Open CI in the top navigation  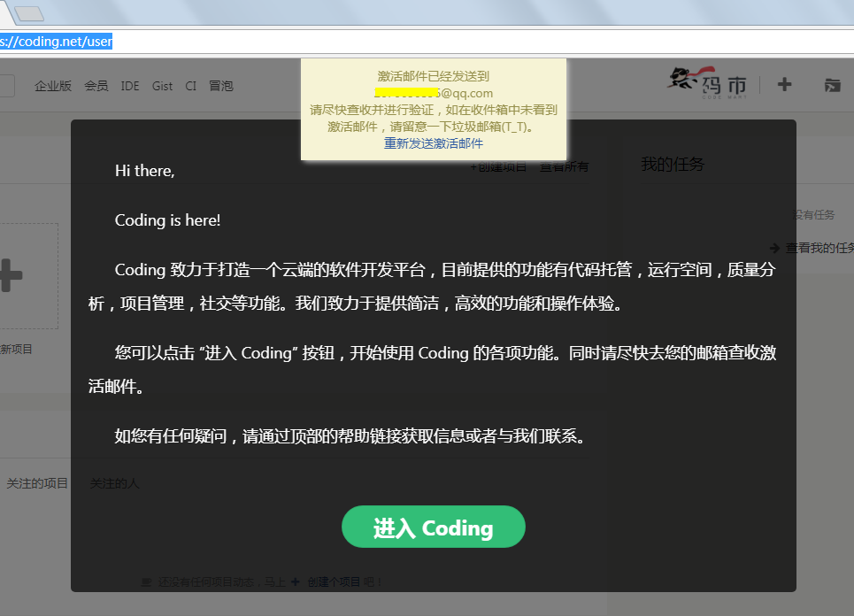[x=190, y=86]
